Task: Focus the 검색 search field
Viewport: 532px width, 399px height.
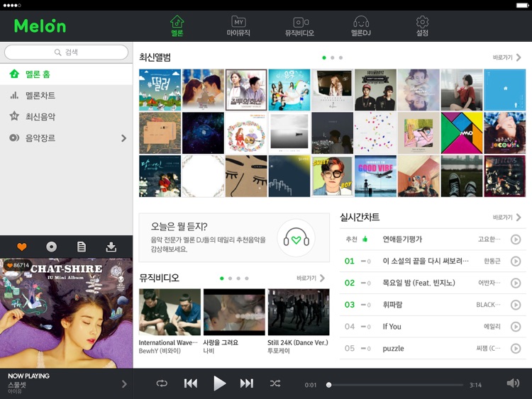Action: 66,52
